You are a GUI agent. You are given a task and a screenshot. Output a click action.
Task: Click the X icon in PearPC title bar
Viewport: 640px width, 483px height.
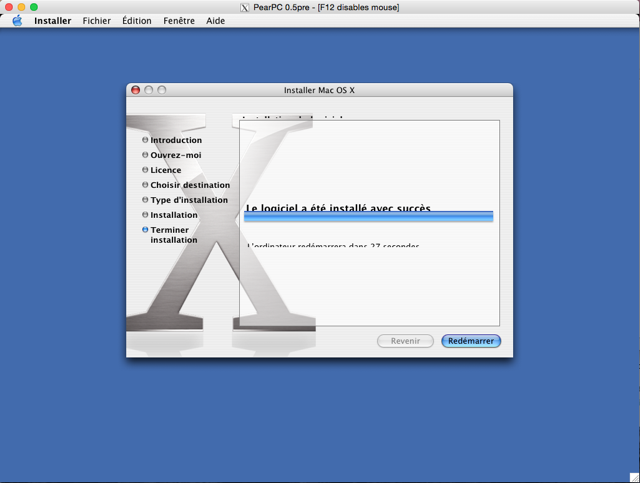point(244,7)
